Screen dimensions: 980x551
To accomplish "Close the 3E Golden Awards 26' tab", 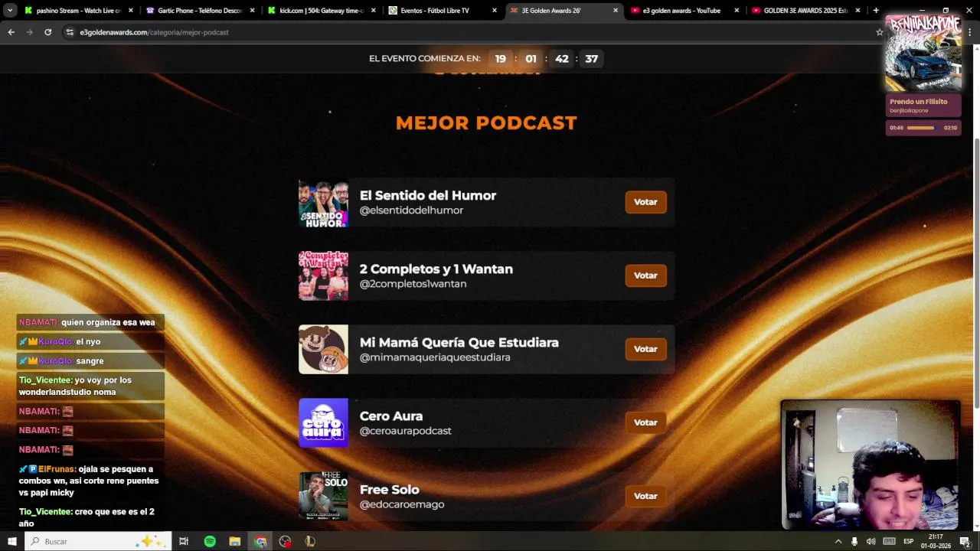I will click(x=616, y=11).
